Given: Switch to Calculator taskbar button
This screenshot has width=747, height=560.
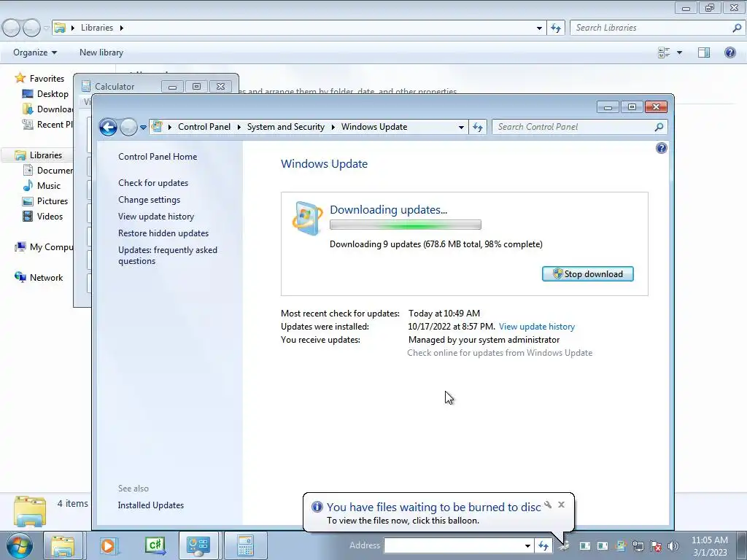Looking at the screenshot, I should [245, 545].
